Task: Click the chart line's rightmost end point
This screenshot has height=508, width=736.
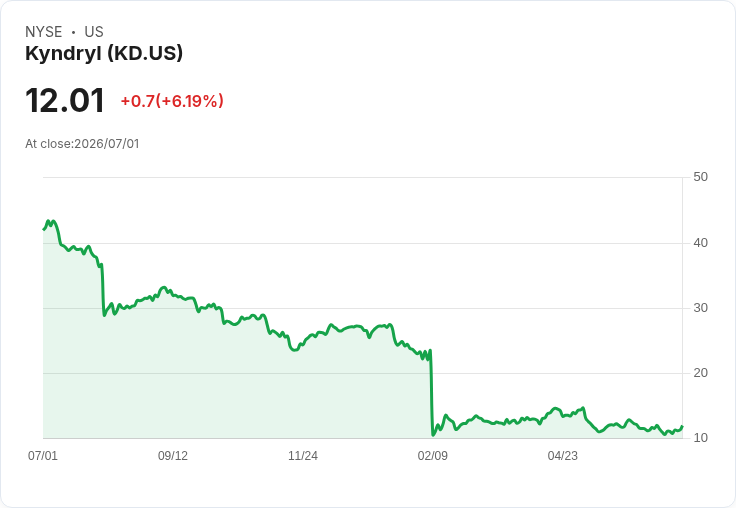Action: [682, 427]
